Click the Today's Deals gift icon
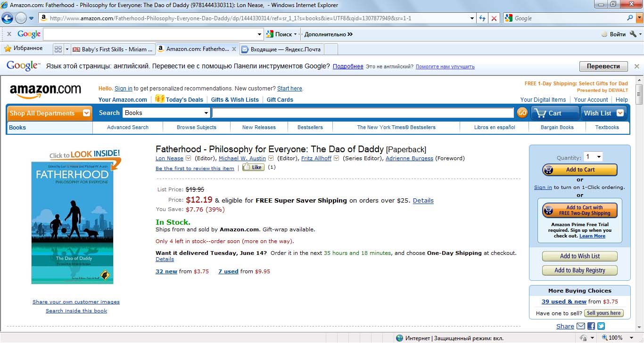Viewport: 644px width, 343px height. pyautogui.click(x=159, y=99)
